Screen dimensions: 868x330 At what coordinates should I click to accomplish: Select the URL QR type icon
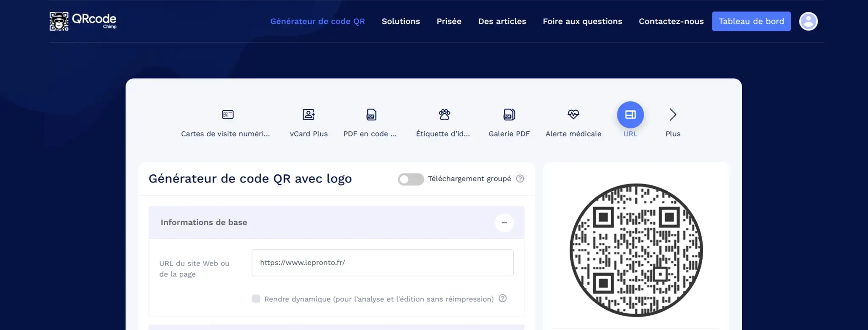pos(630,115)
